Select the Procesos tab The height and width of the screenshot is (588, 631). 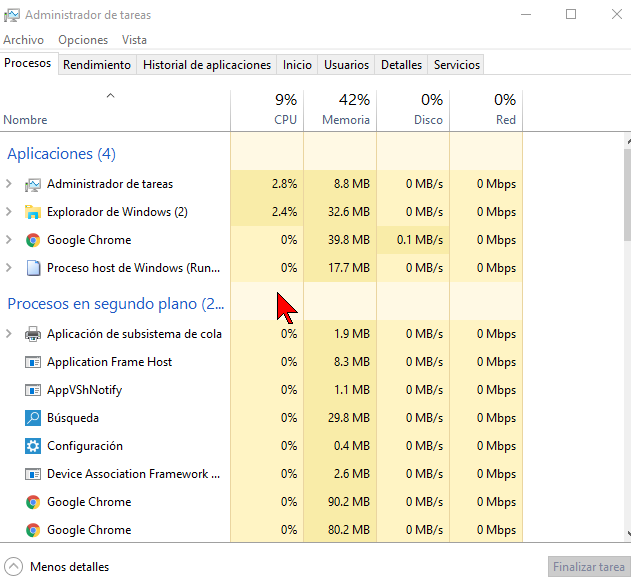(x=28, y=63)
